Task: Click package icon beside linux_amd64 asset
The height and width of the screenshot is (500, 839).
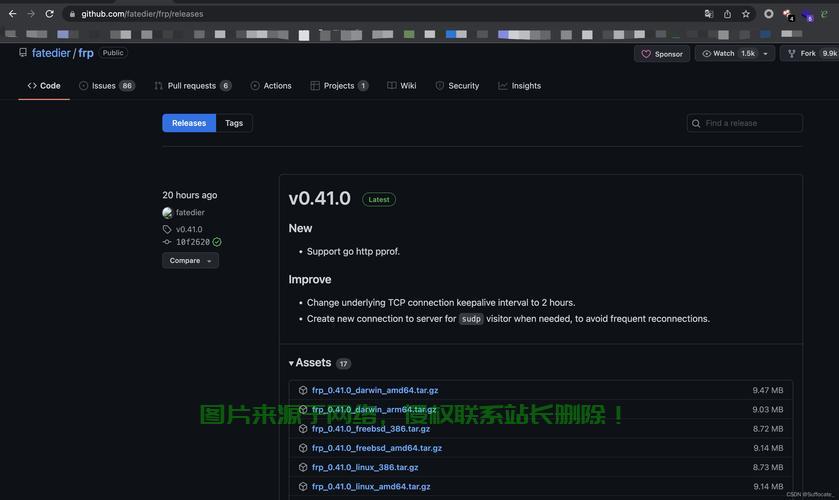Action: tap(303, 487)
